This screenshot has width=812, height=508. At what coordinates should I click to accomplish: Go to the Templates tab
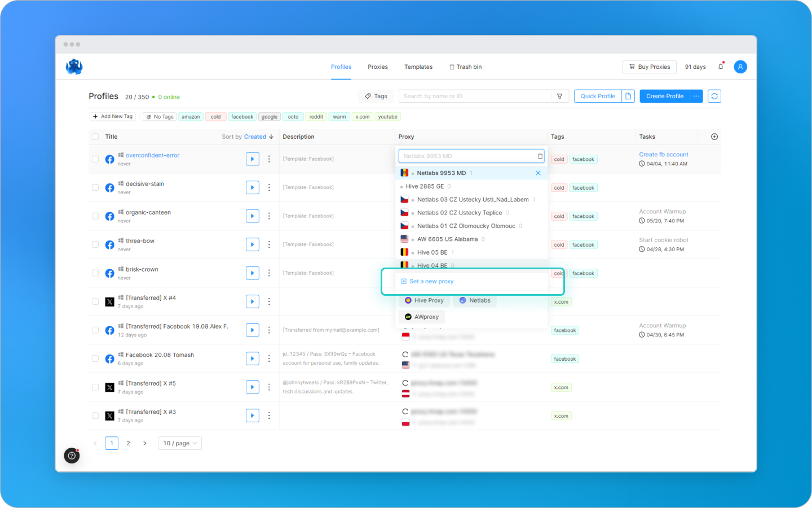tap(418, 67)
